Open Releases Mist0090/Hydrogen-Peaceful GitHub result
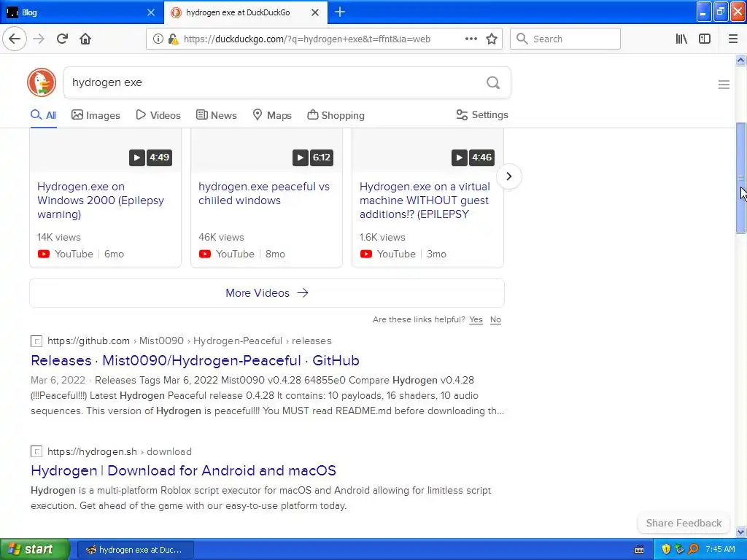 pyautogui.click(x=195, y=360)
